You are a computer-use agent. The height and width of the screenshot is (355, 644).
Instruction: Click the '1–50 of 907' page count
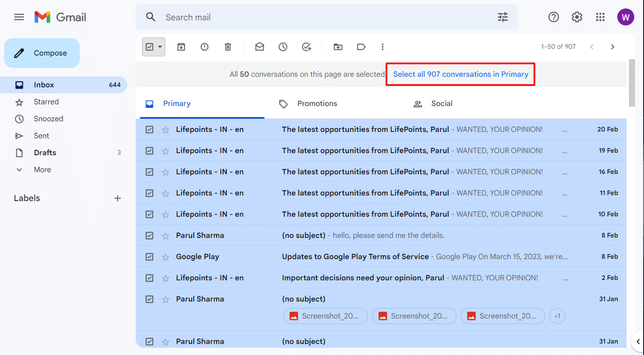click(558, 47)
